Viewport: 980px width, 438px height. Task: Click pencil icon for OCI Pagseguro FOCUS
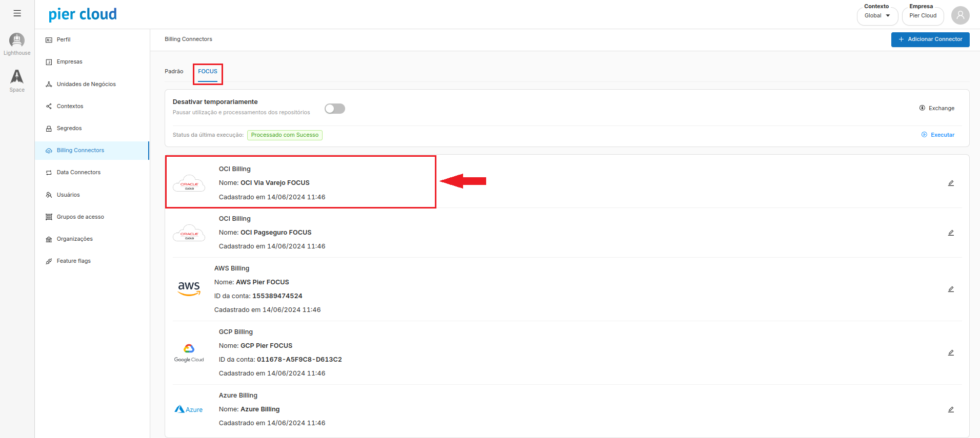pos(951,233)
